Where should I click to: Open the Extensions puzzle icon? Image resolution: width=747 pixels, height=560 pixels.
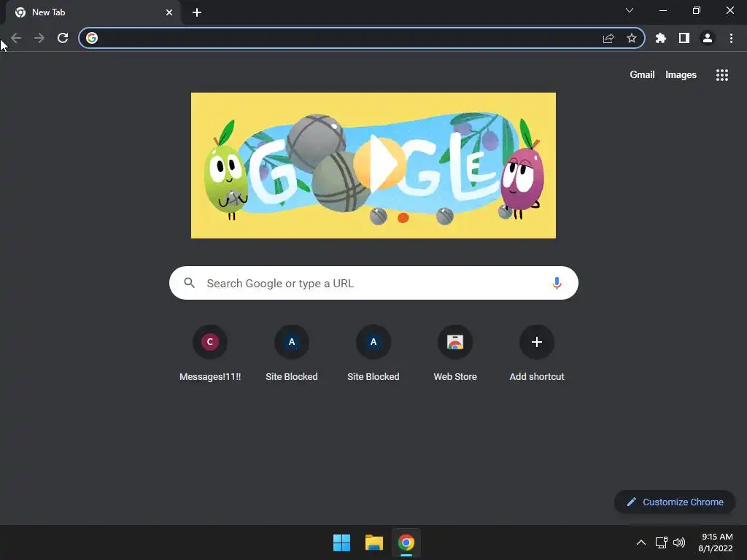[660, 38]
